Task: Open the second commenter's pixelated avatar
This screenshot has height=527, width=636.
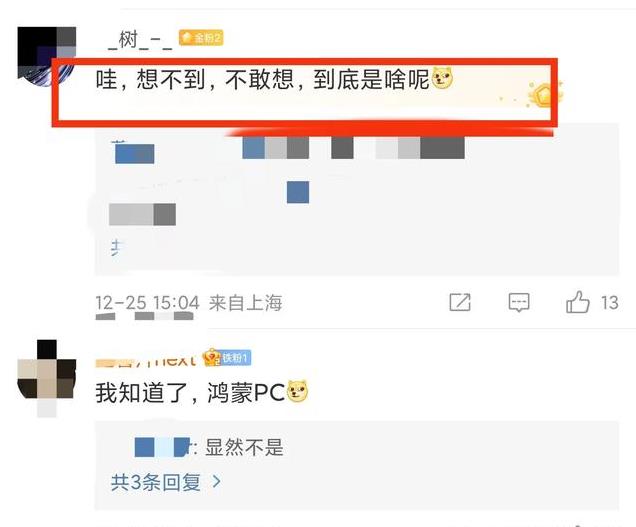Action: 47,378
